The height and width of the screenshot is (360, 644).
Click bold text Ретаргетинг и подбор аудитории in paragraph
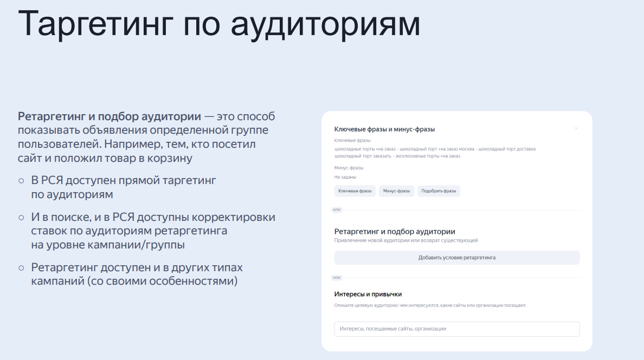click(110, 116)
